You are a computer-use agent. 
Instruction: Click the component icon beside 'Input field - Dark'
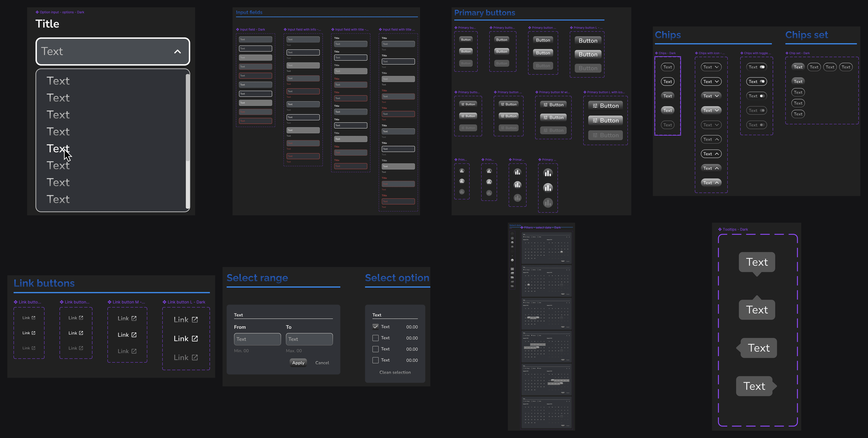pyautogui.click(x=238, y=30)
